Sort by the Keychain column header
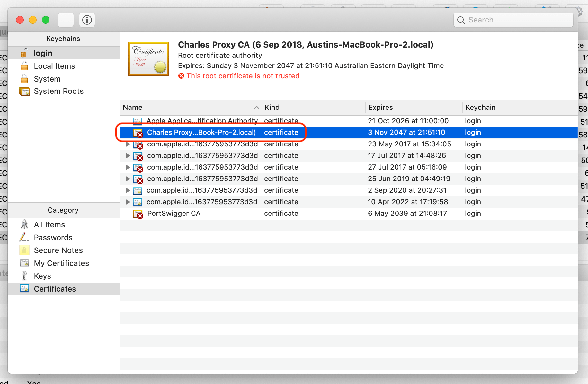Screen dimensions: 588x384 pos(520,108)
